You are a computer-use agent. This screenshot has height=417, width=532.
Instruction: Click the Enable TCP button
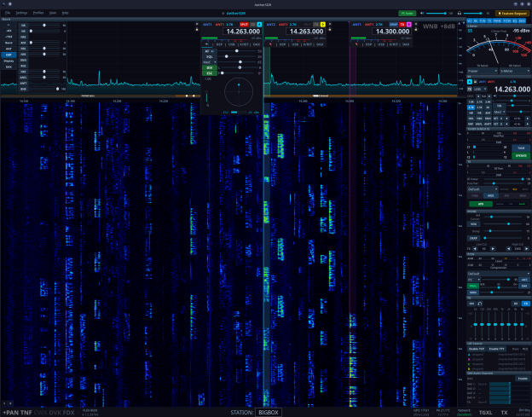pyautogui.click(x=477, y=349)
